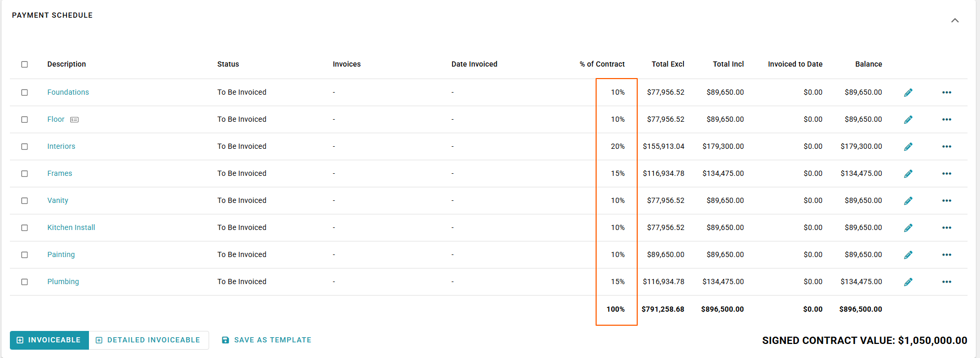Click the pencil icon on Vanity row

click(x=908, y=201)
